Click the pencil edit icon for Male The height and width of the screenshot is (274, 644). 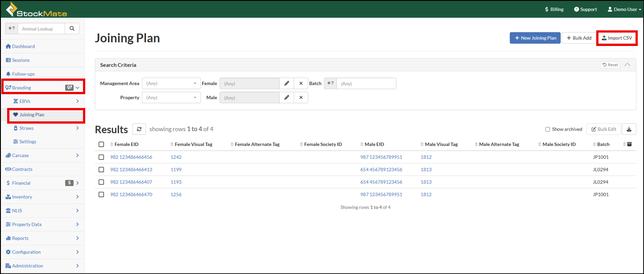click(x=287, y=97)
